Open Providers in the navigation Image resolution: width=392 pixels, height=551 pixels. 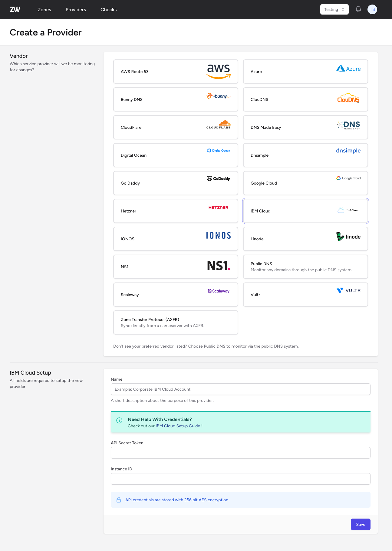tap(76, 10)
